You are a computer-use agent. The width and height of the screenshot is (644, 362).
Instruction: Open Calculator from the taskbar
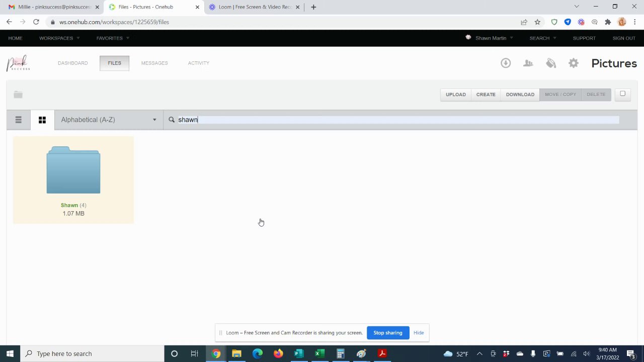tap(340, 353)
